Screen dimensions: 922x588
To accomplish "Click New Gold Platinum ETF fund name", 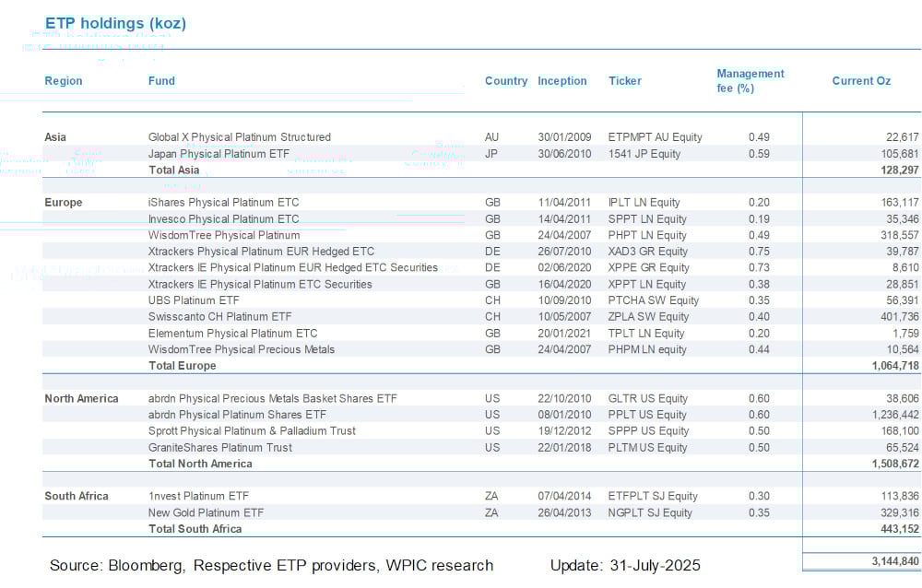I will [x=206, y=512].
